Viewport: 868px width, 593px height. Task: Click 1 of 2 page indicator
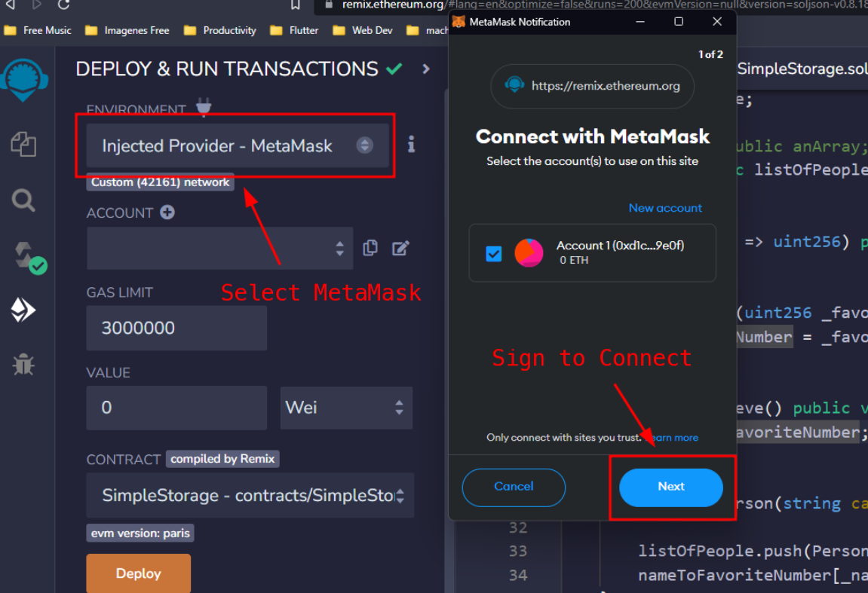pos(710,54)
